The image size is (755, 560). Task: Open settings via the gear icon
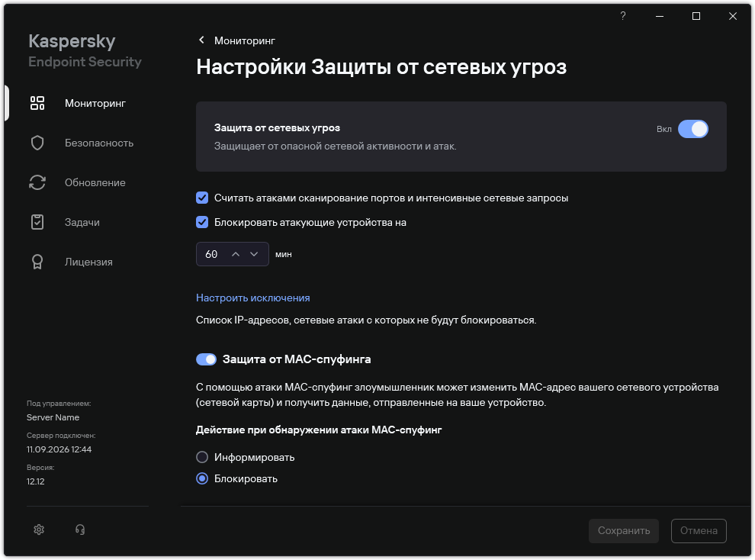click(39, 529)
